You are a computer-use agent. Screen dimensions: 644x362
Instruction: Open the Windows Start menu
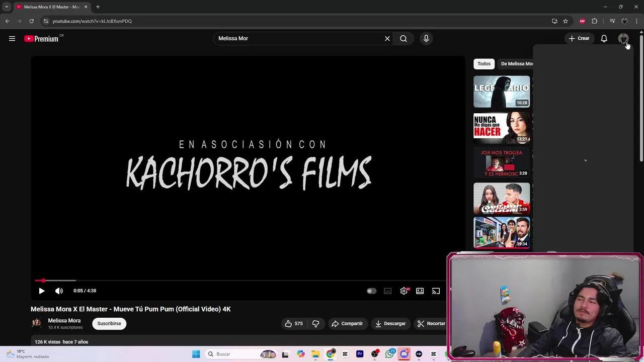pyautogui.click(x=196, y=354)
